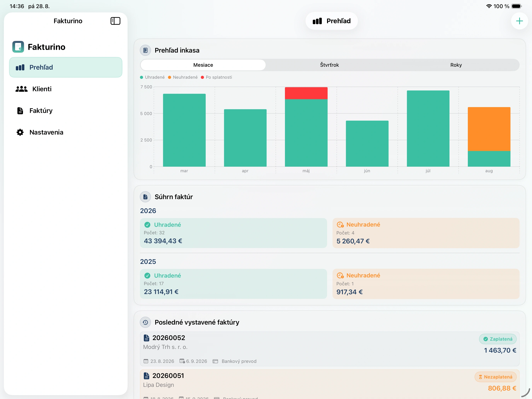Open the 2025 Neuhradené summary card
This screenshot has height=399, width=532.
pos(426,284)
